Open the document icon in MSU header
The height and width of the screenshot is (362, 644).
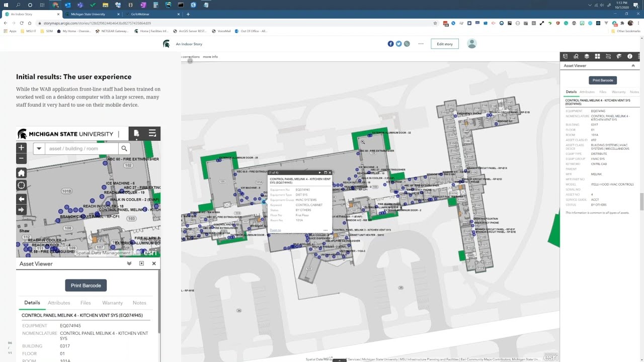click(x=136, y=133)
